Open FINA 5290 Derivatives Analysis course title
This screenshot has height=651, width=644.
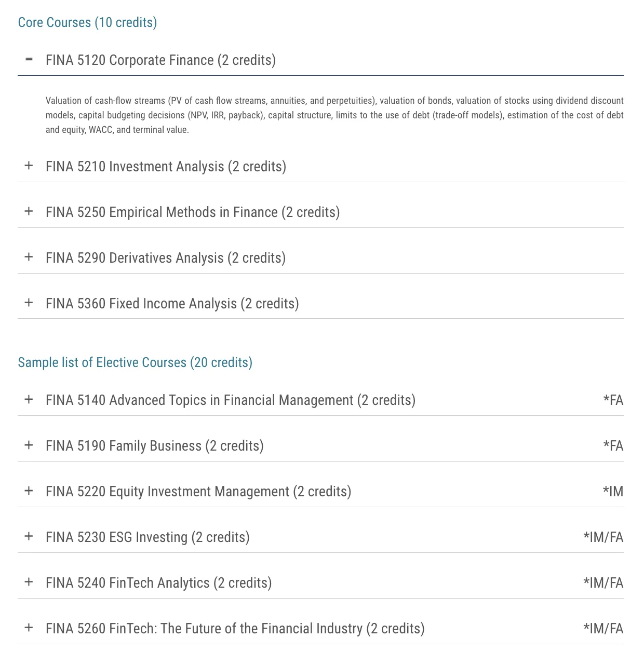(x=165, y=258)
